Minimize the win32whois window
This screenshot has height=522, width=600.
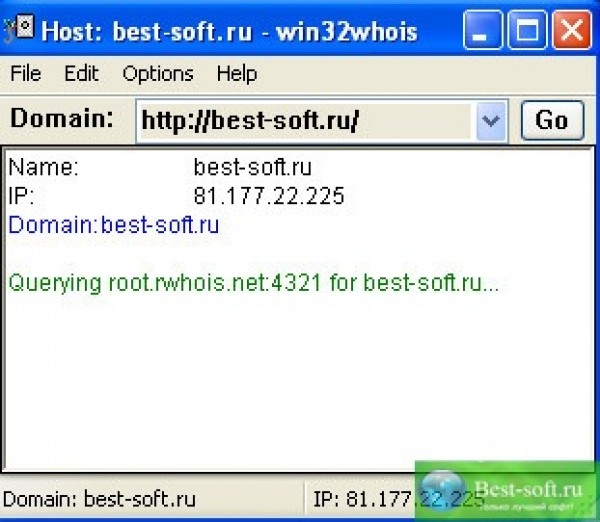tap(482, 30)
